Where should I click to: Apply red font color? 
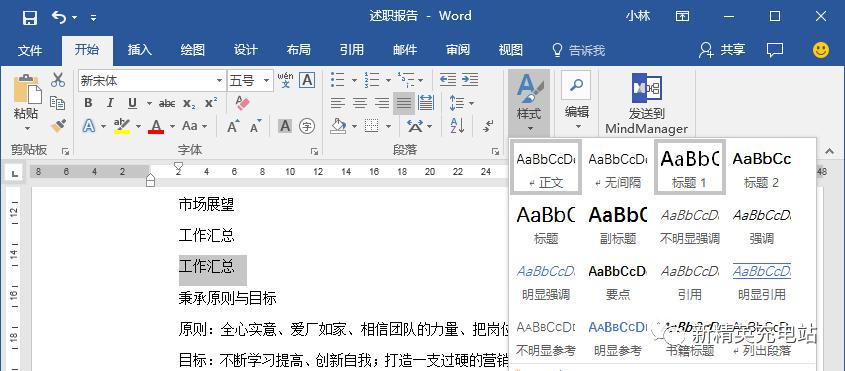tap(156, 126)
